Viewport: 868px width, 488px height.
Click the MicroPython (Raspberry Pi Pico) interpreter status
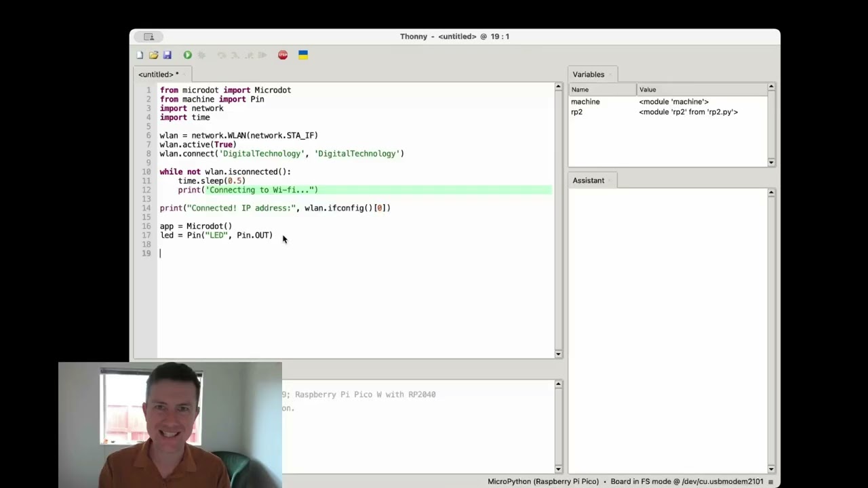pyautogui.click(x=543, y=482)
